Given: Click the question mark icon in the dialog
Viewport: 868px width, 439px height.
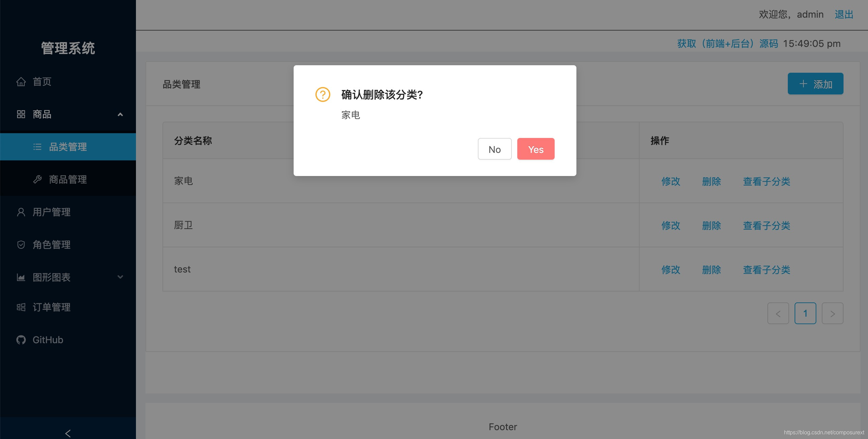Looking at the screenshot, I should [x=322, y=95].
